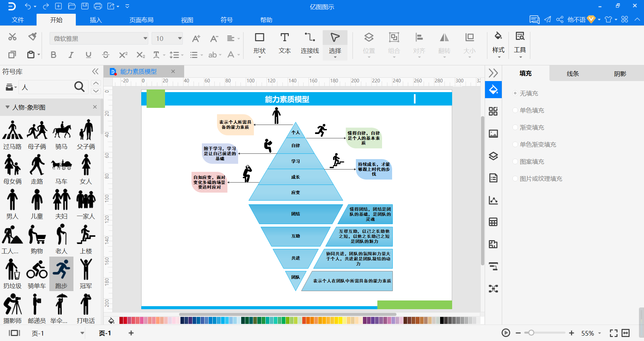Click the Connector line tool
Image resolution: width=644 pixels, height=341 pixels.
tap(309, 44)
